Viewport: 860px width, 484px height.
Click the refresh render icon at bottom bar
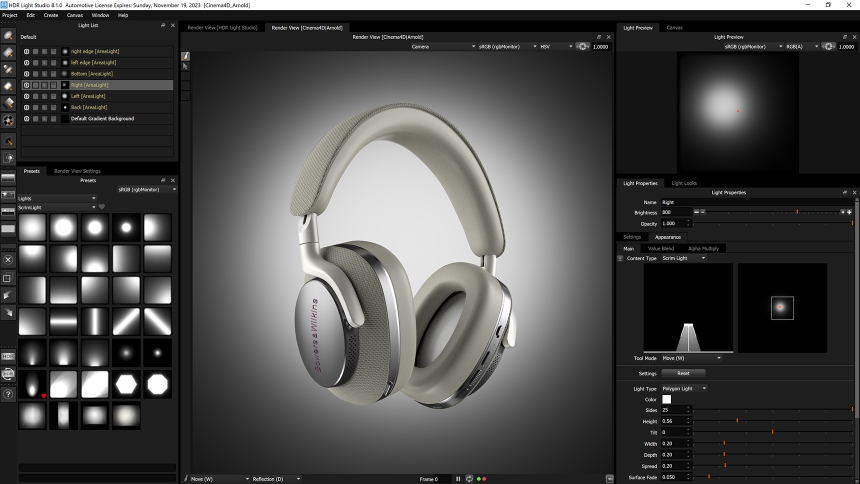tap(469, 479)
